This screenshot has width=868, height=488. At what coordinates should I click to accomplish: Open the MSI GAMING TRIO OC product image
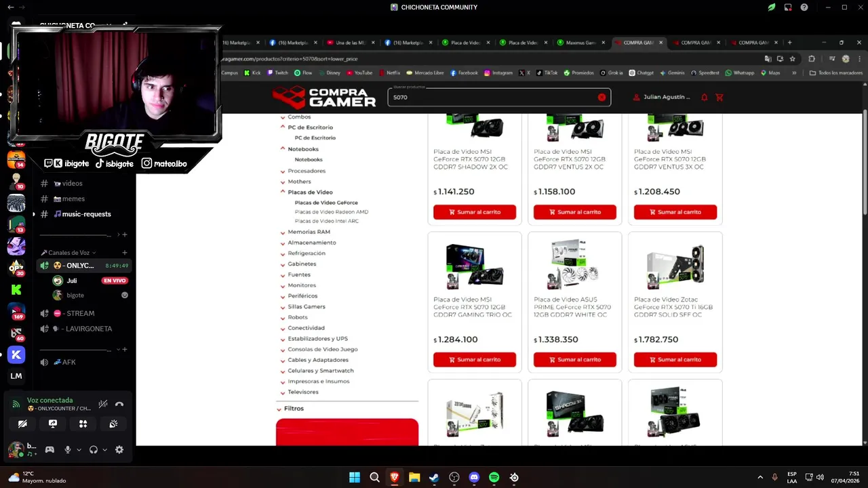coord(475,265)
